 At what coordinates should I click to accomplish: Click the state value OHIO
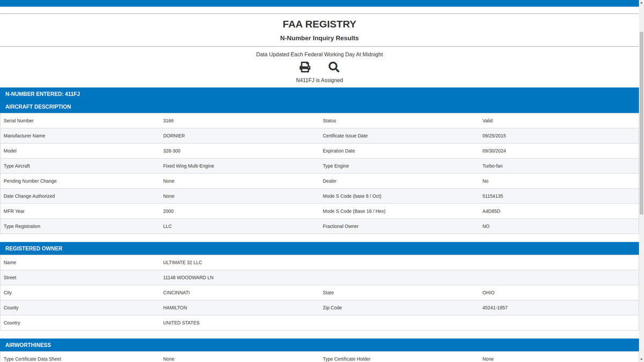pos(488,293)
